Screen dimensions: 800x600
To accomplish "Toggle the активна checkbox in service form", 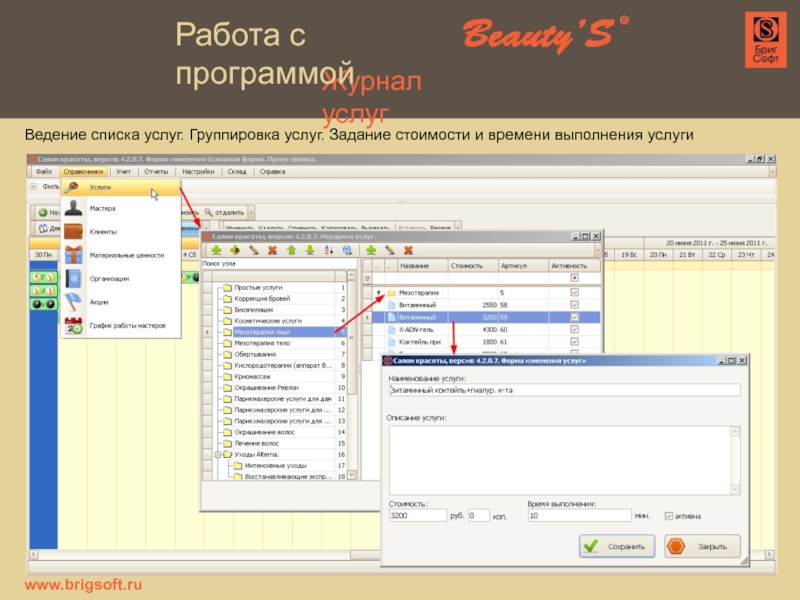I will [x=668, y=516].
